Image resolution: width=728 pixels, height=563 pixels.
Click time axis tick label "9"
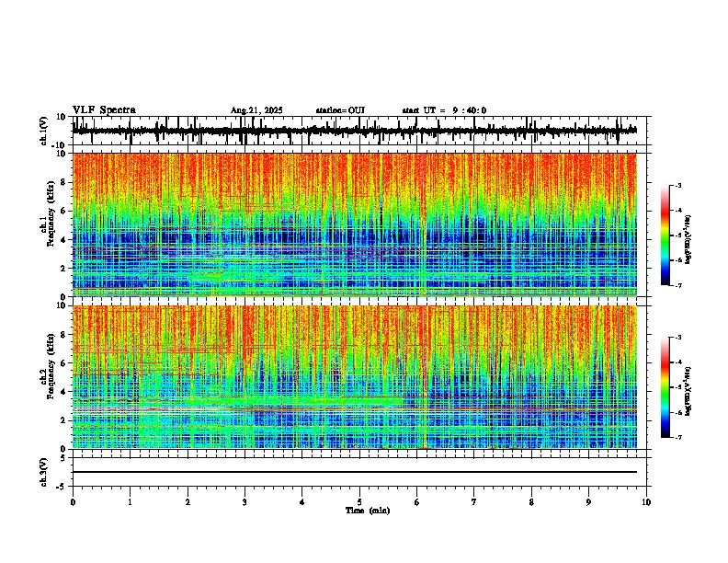coord(588,502)
